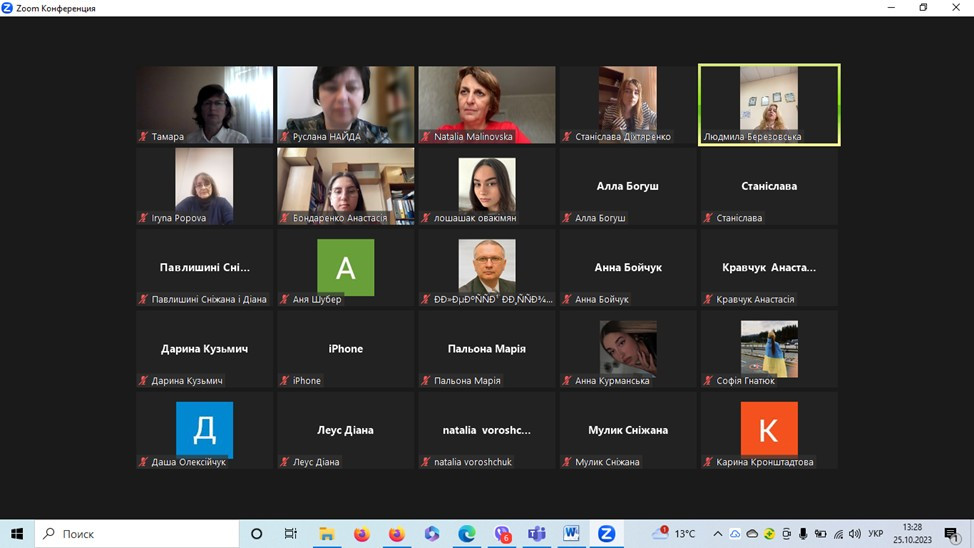The image size is (974, 548).
Task: Select Тамара's video feed
Action: 204,105
